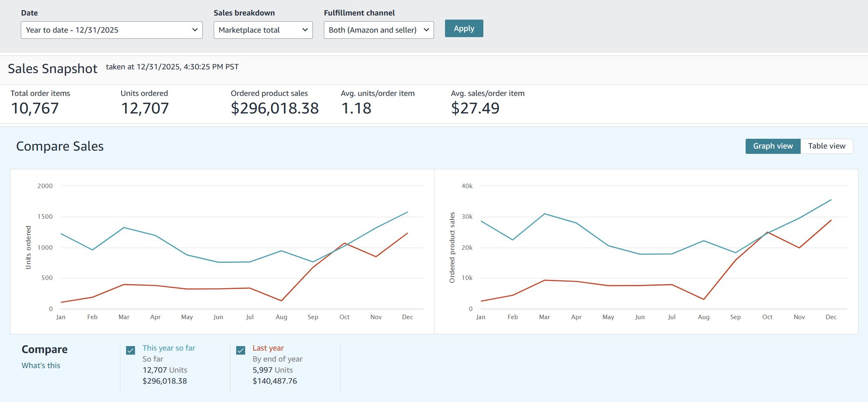Click the Compare Sales heading
868x402 pixels.
click(60, 146)
